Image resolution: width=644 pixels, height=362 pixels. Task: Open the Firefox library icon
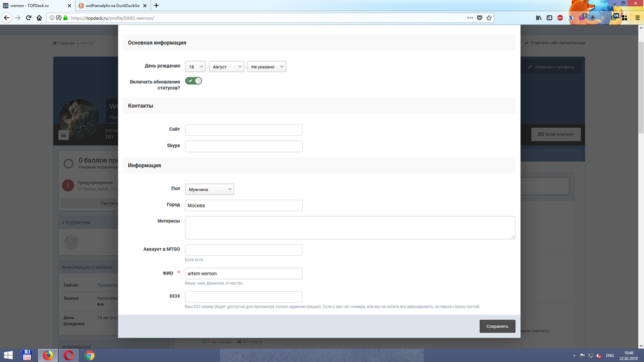click(x=538, y=18)
